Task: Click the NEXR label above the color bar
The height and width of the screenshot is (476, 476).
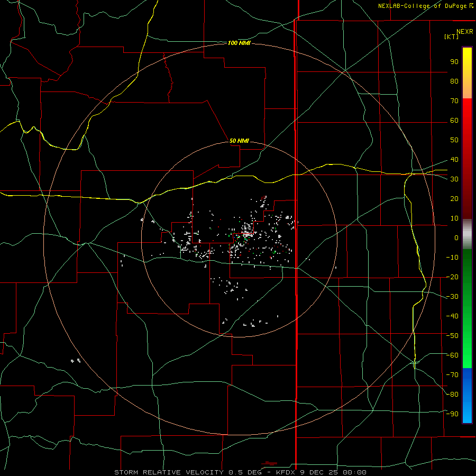Action: 465,32
